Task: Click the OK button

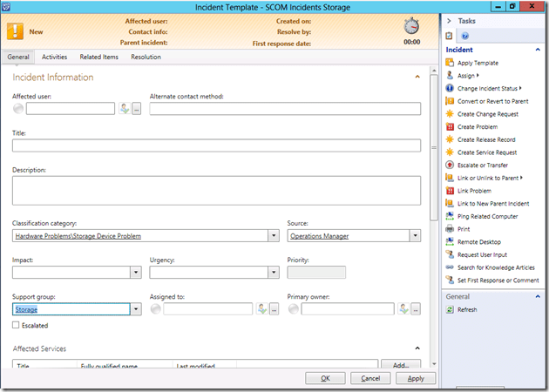Action: [x=325, y=378]
